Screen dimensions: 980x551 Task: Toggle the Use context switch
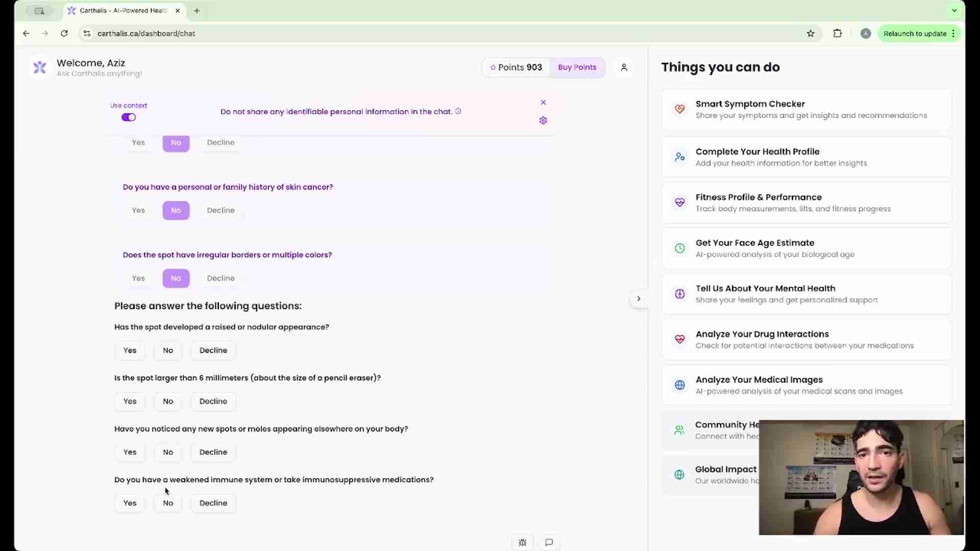(x=129, y=117)
